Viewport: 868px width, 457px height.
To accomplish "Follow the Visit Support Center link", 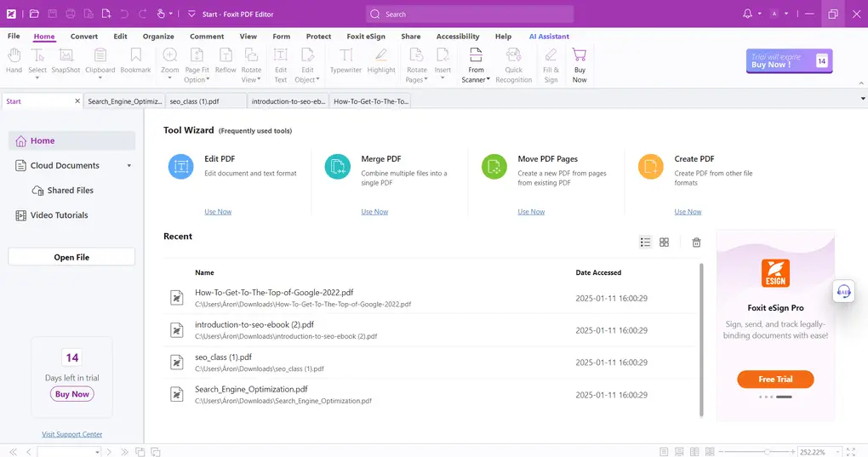I will click(x=71, y=434).
